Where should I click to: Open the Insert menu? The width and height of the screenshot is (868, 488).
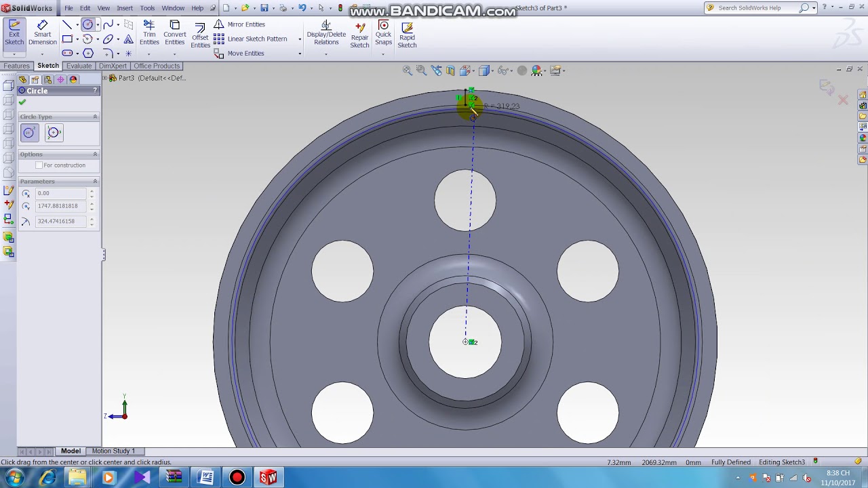125,8
